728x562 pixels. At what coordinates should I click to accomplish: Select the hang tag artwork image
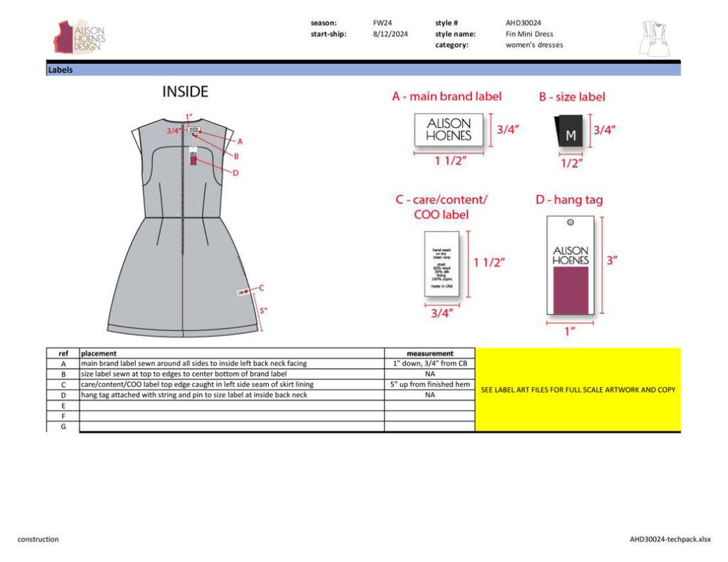coord(570,266)
